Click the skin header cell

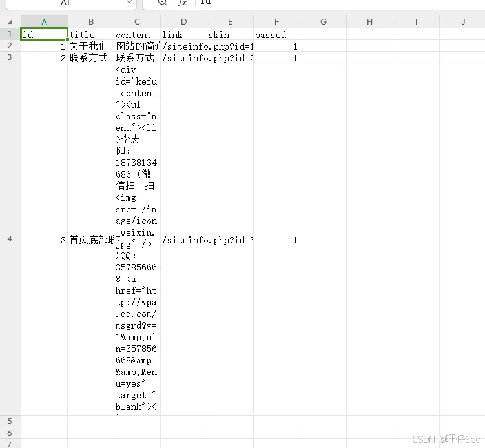[x=230, y=34]
